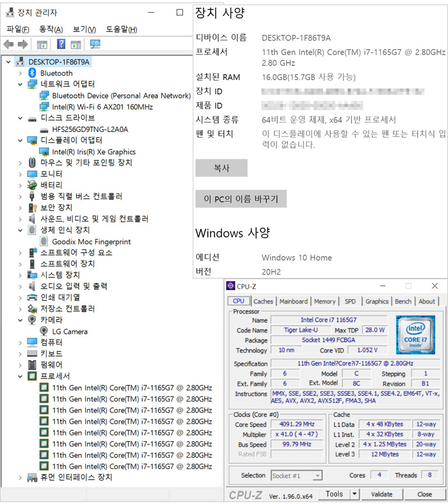Open the Socket #1 selection dropdown in CPU-Z
This screenshot has height=504, width=448.
pos(317,475)
